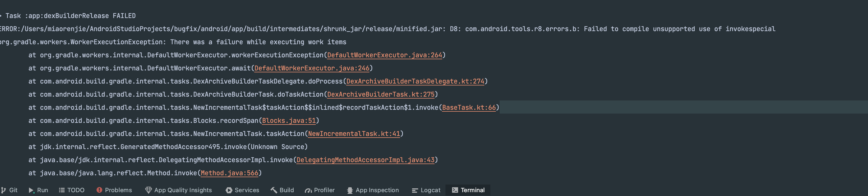The height and width of the screenshot is (196, 868).
Task: Open the TODO list icon
Action: coord(62,190)
